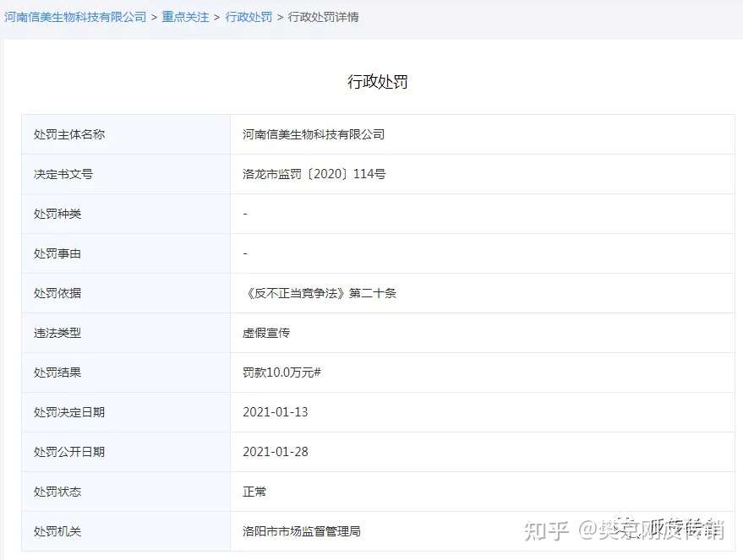This screenshot has height=560, width=743.
Task: Select 洛阳市市场监督管理局 value
Action: (302, 531)
